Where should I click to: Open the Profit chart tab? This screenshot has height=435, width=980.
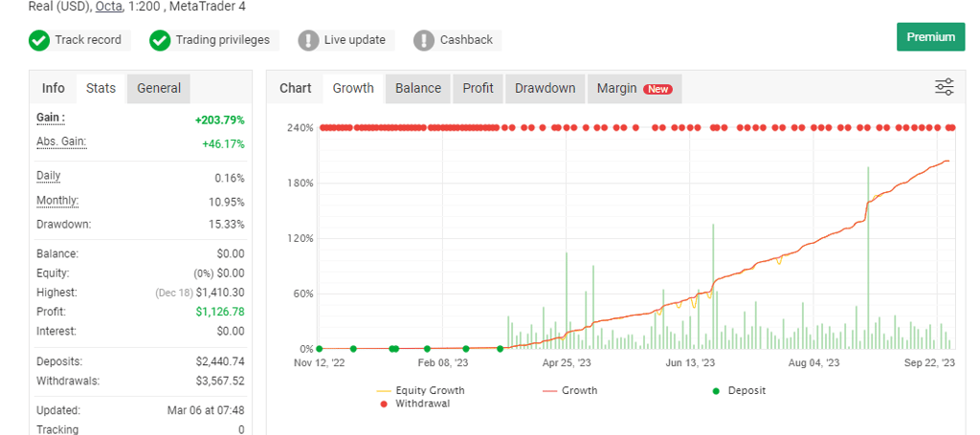[x=479, y=88]
